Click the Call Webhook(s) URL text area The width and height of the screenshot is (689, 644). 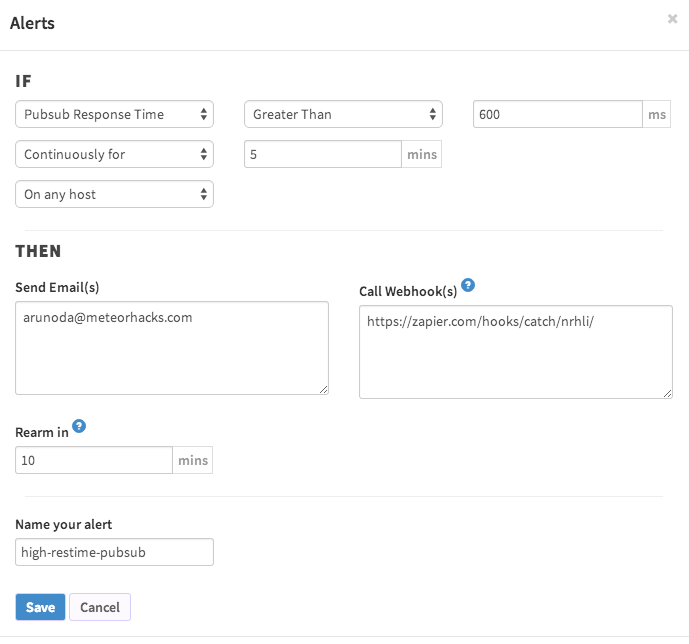pyautogui.click(x=515, y=352)
